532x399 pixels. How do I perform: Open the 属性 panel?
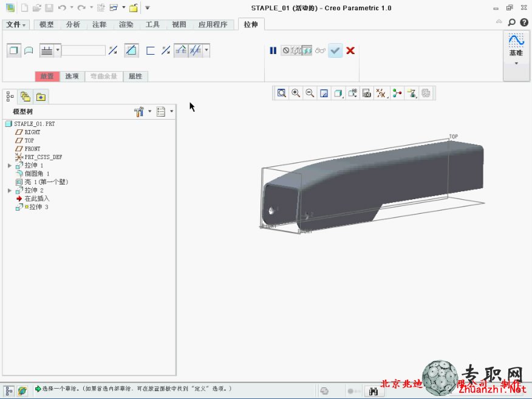[135, 77]
